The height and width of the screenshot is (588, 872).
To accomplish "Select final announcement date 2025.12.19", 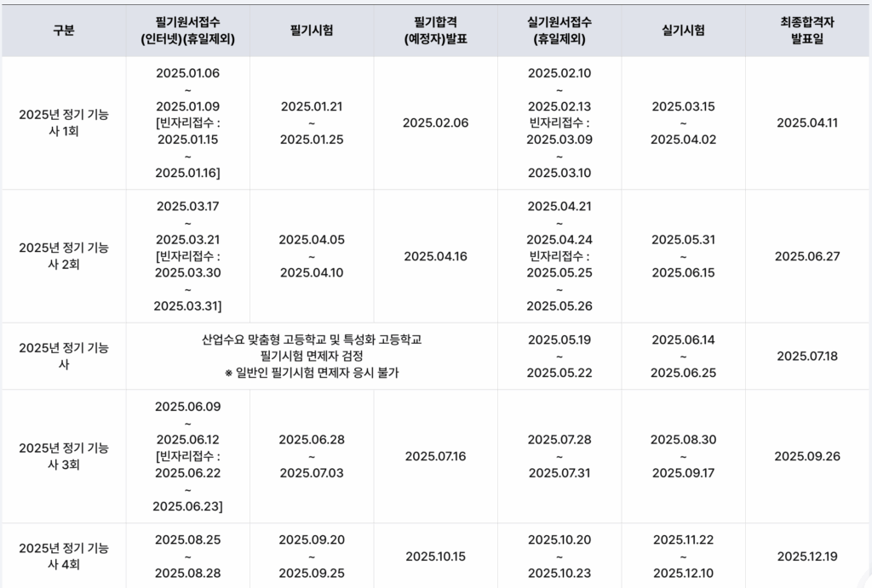I will tap(807, 557).
